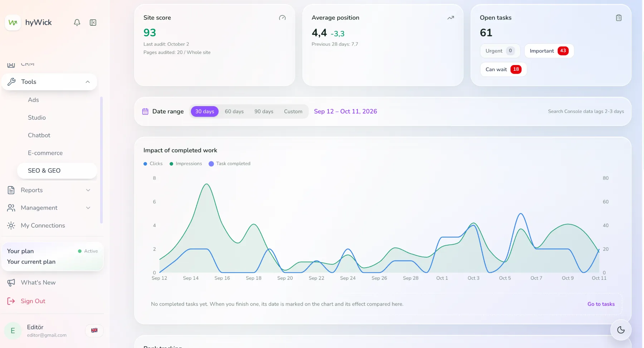
Task: Click the sidebar scrollbar
Action: click(x=101, y=160)
